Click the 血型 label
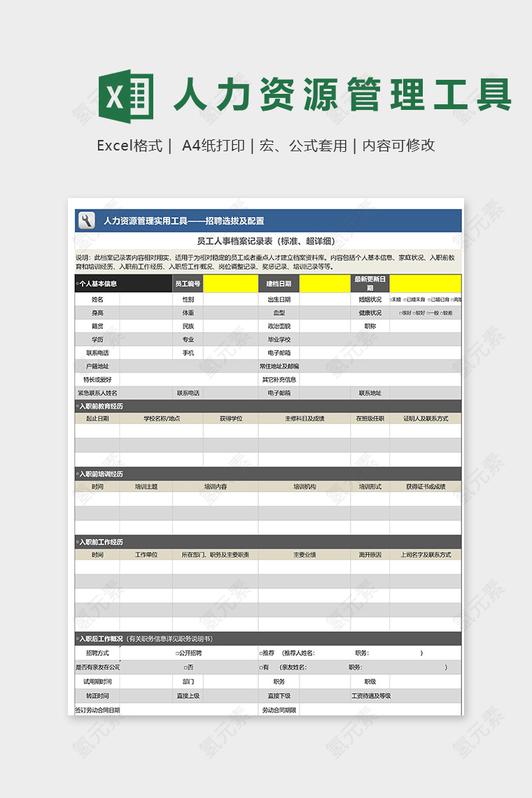The height and width of the screenshot is (798, 532). 279,313
